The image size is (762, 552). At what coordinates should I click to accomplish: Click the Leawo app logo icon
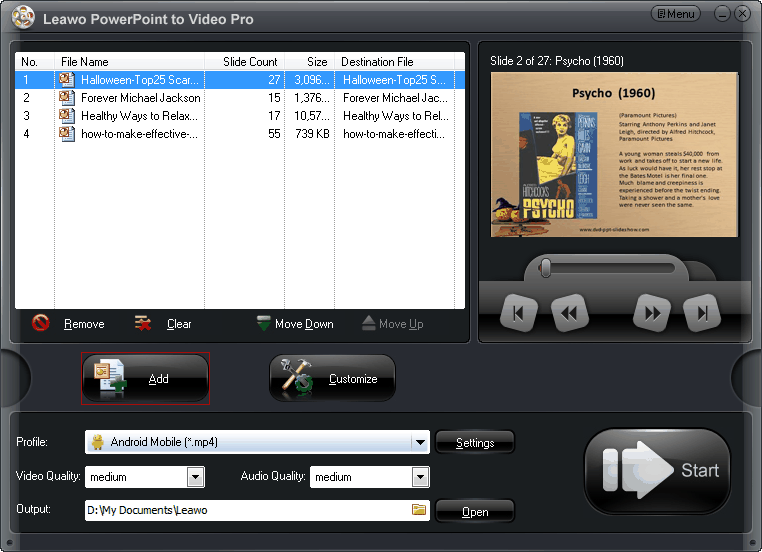point(23,17)
